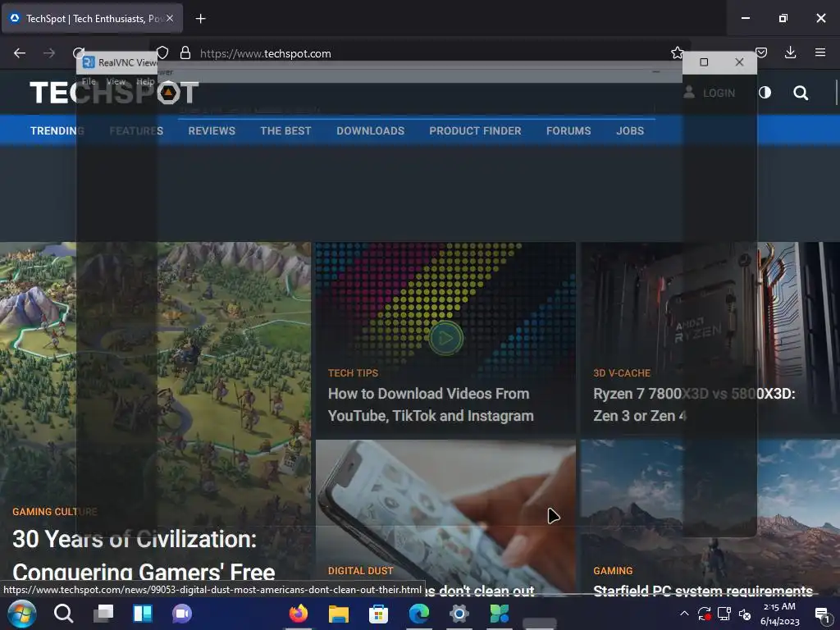Open TechSpot site search magnifier
Screen dimensions: 840x630
click(x=801, y=93)
